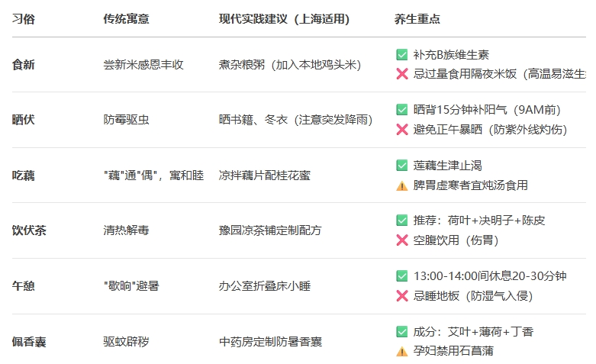Select the 习俗 column header
Screen dimensions: 596x364
point(23,18)
